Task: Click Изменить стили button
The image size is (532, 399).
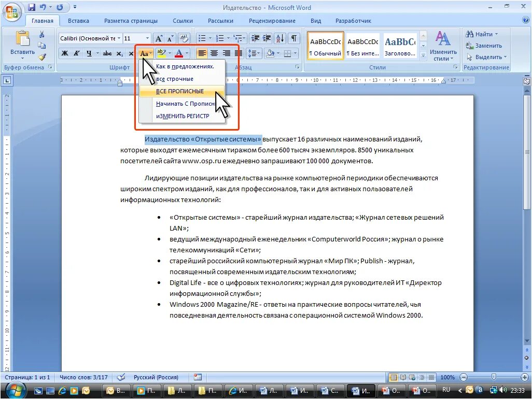Action: pos(443,46)
